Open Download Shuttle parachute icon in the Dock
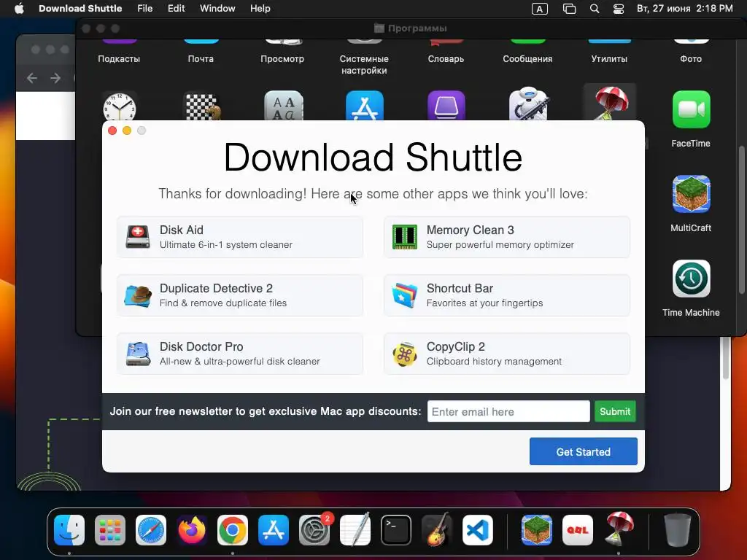 pos(619,529)
